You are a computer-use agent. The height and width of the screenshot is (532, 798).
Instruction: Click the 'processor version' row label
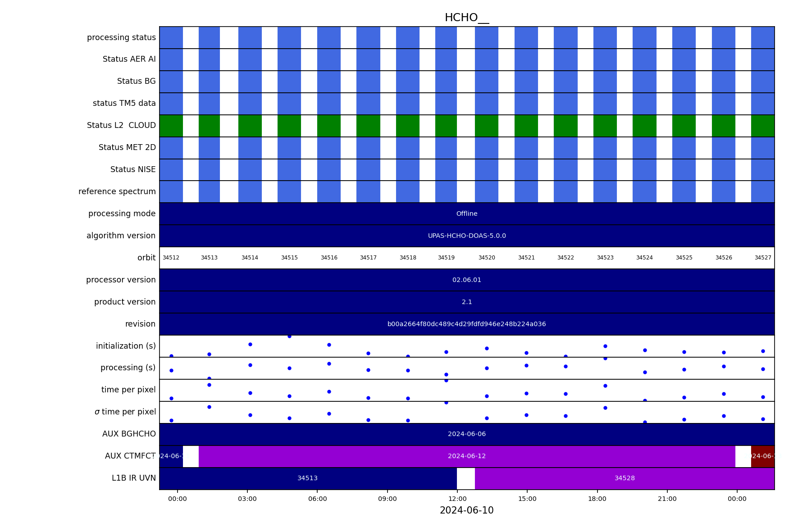pos(121,280)
